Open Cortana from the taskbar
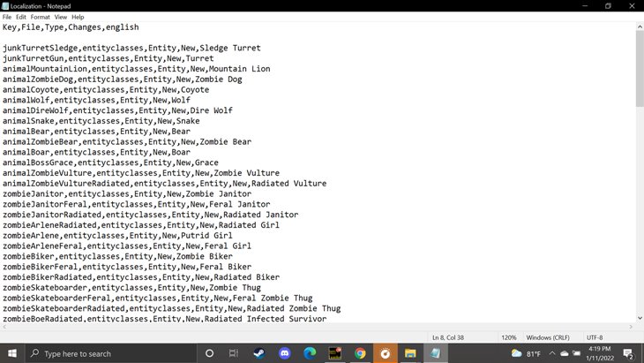This screenshot has height=363, width=644. pos(209,353)
